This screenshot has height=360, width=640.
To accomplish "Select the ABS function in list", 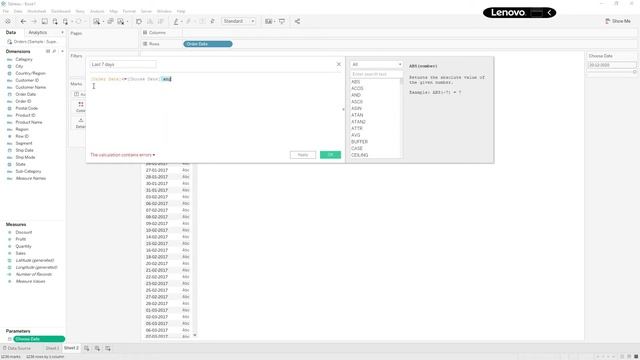I will tap(356, 82).
